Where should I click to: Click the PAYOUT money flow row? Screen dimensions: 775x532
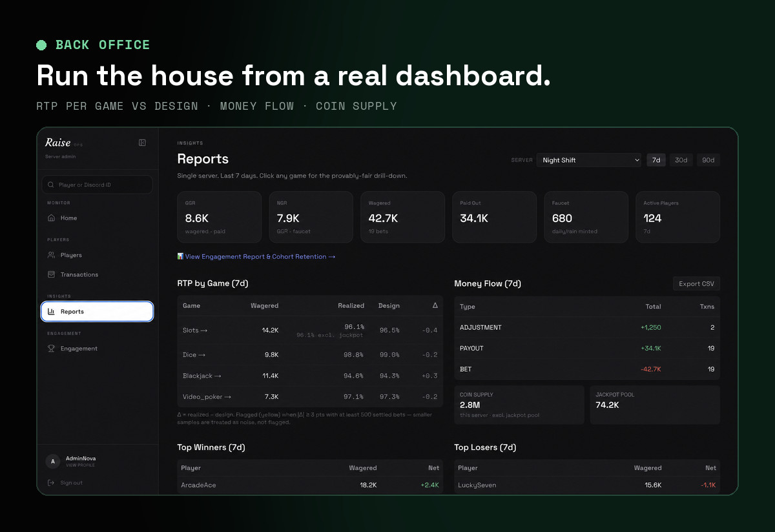[587, 349]
